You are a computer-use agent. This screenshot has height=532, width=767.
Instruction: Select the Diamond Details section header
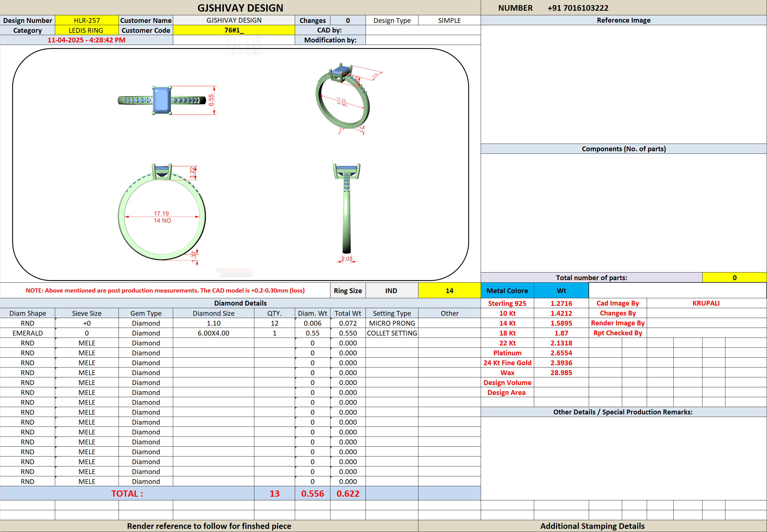click(x=240, y=303)
